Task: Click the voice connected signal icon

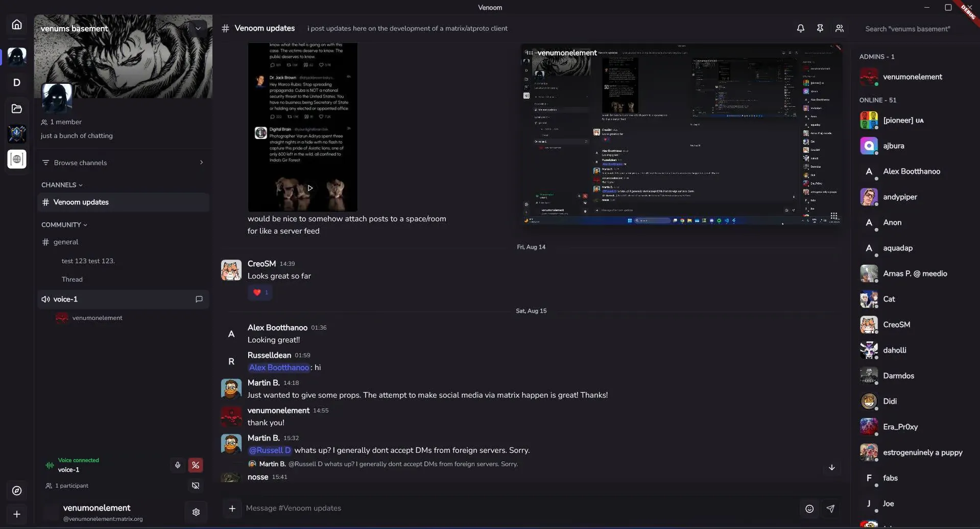Action: (x=50, y=465)
